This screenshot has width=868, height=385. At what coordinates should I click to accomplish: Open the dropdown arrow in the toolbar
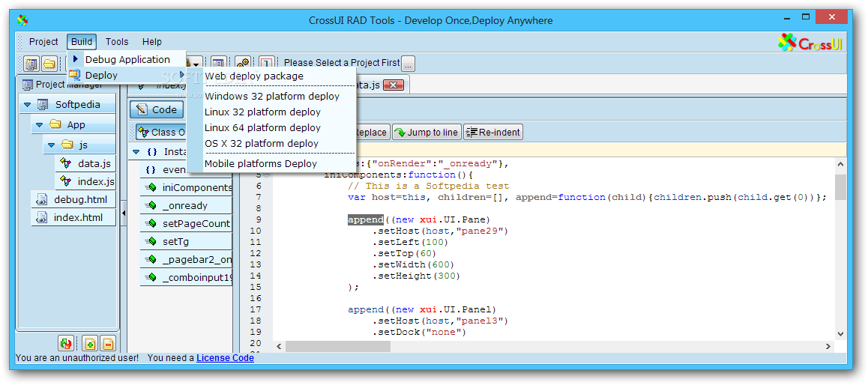coord(196,64)
